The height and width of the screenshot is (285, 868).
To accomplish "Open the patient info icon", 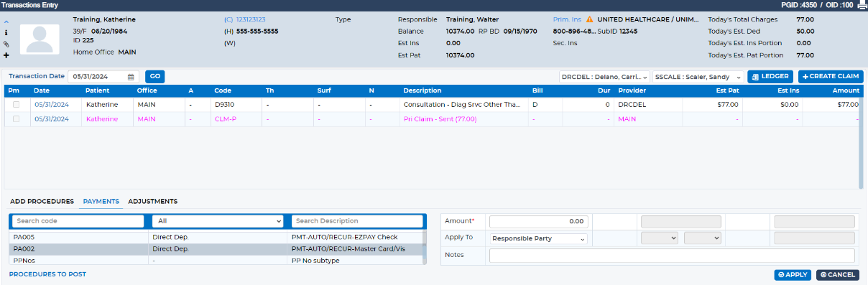I will click(6, 32).
